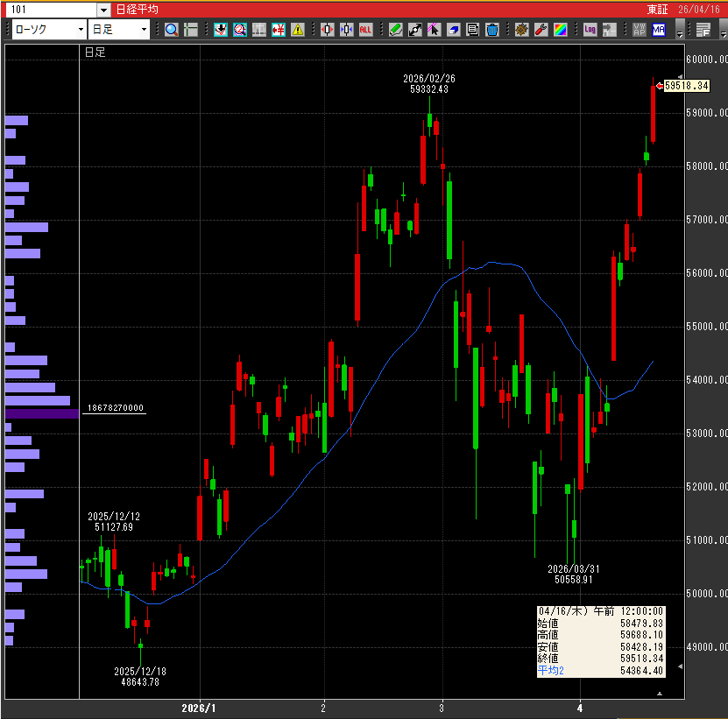This screenshot has width=728, height=719.
Task: Click the 49000.00 price axis label
Action: click(x=707, y=647)
